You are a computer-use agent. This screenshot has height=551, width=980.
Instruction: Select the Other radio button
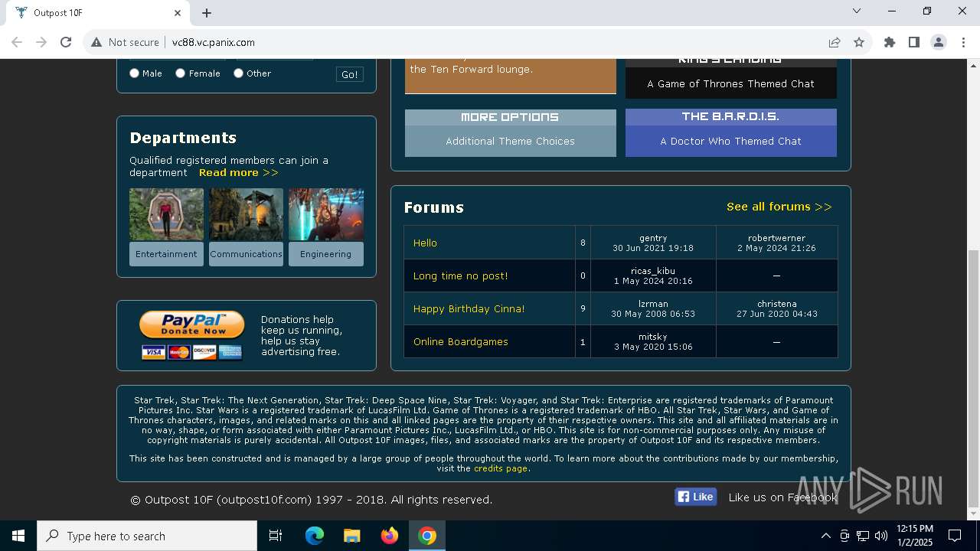(238, 73)
